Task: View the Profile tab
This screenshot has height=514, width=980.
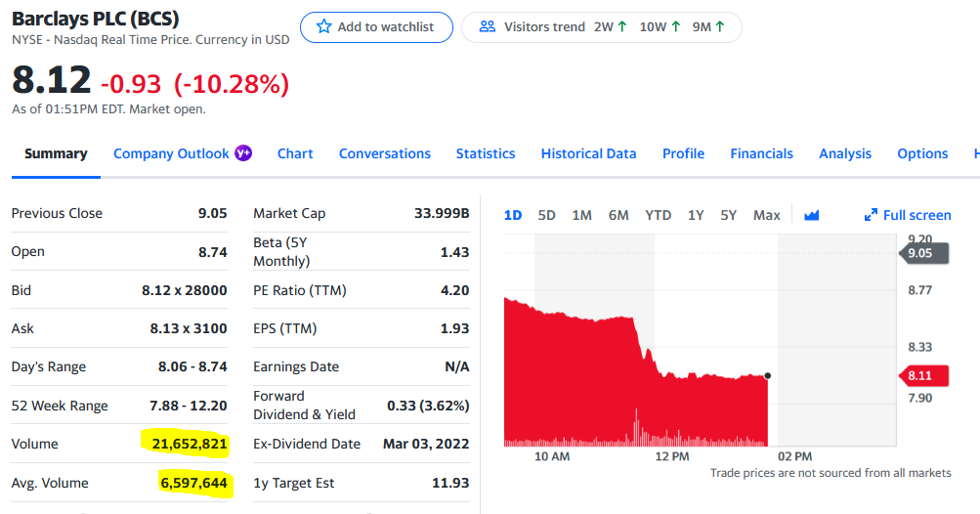Action: [683, 153]
